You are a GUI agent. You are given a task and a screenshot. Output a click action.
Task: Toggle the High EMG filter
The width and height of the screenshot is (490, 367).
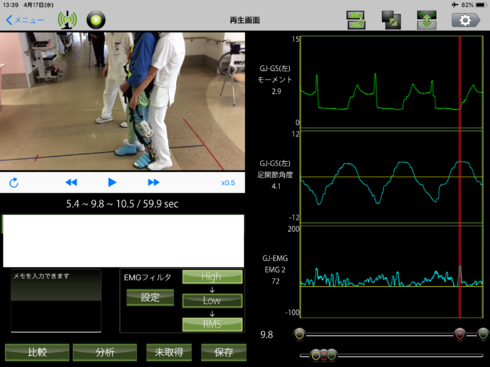pyautogui.click(x=212, y=277)
